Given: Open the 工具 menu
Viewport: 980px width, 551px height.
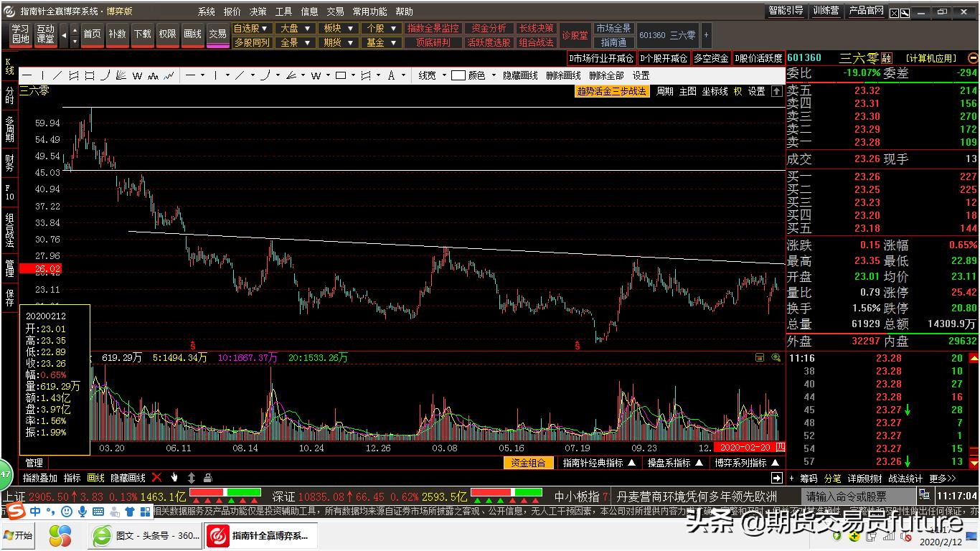Looking at the screenshot, I should 284,11.
